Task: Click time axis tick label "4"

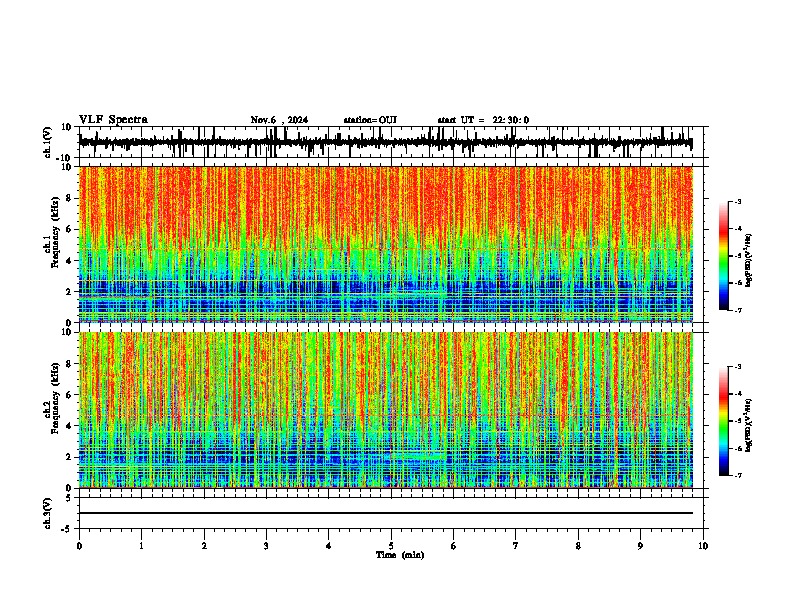Action: click(x=329, y=546)
